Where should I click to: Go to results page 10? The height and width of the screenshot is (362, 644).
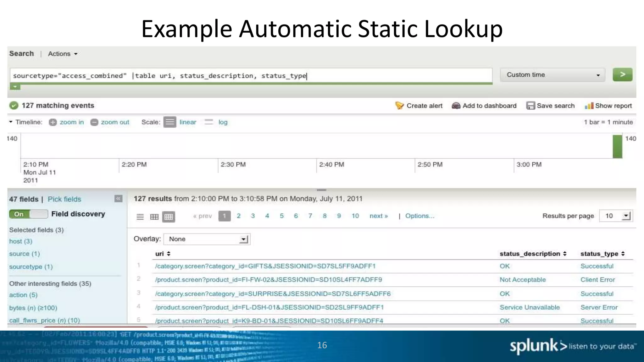tap(355, 216)
